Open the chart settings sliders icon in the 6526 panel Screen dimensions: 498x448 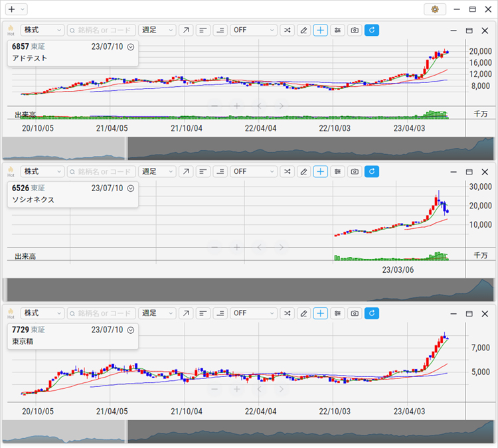pyautogui.click(x=338, y=172)
